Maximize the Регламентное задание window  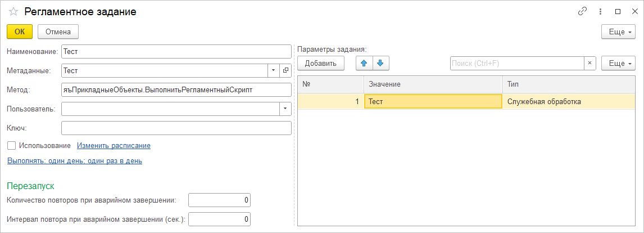pos(618,11)
